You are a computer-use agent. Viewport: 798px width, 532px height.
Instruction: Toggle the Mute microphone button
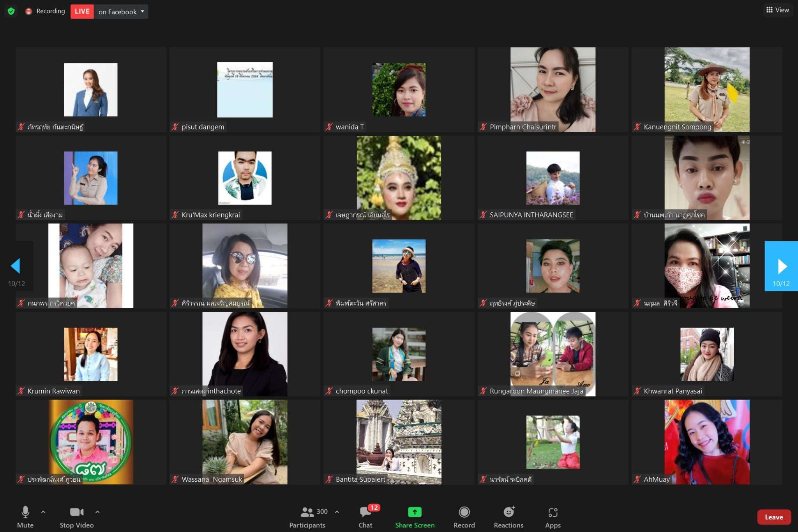25,512
